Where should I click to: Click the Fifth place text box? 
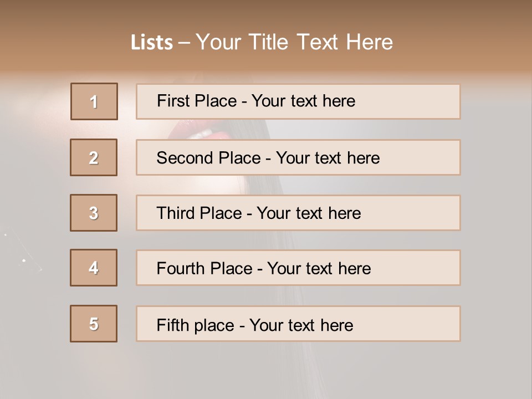pyautogui.click(x=298, y=324)
